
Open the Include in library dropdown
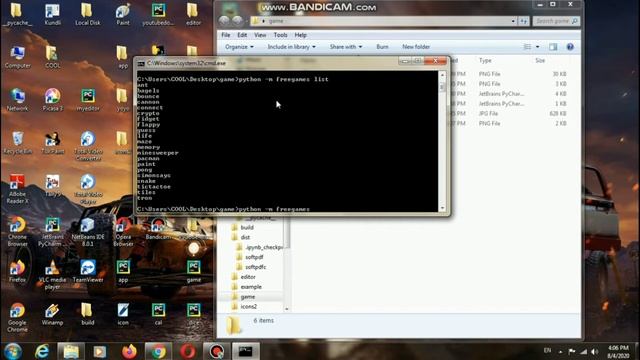click(x=291, y=47)
